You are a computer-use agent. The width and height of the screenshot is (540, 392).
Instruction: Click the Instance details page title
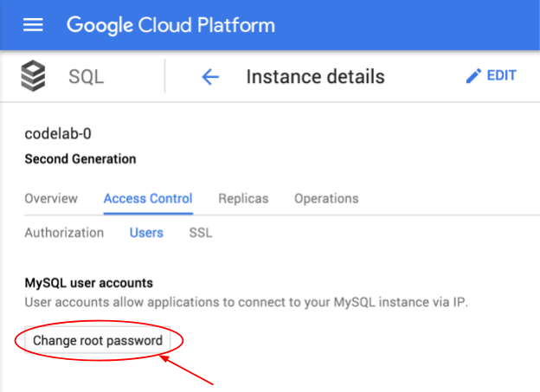[316, 76]
